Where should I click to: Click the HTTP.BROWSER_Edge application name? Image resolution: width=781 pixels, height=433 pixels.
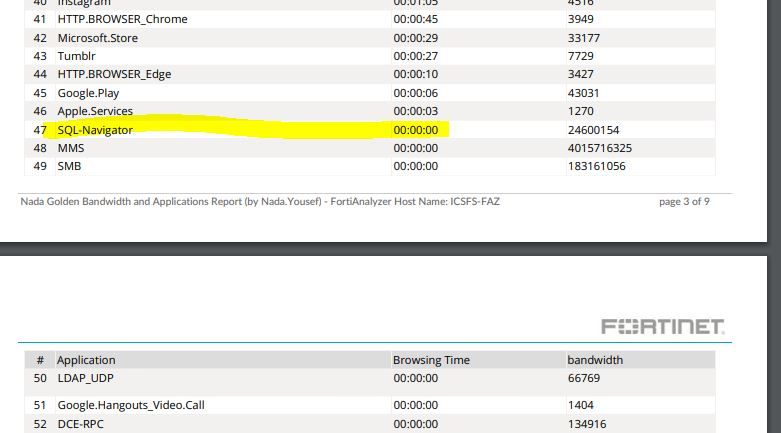[x=114, y=74]
